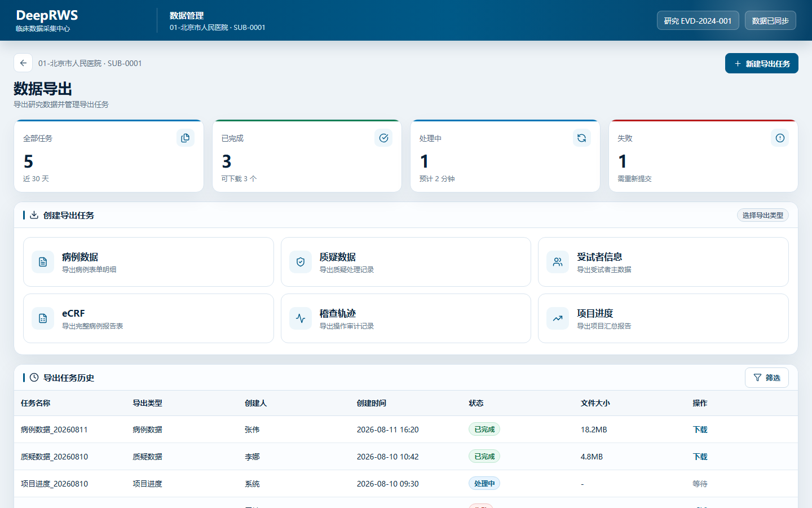Click the 任务名称 column header

(x=36, y=403)
